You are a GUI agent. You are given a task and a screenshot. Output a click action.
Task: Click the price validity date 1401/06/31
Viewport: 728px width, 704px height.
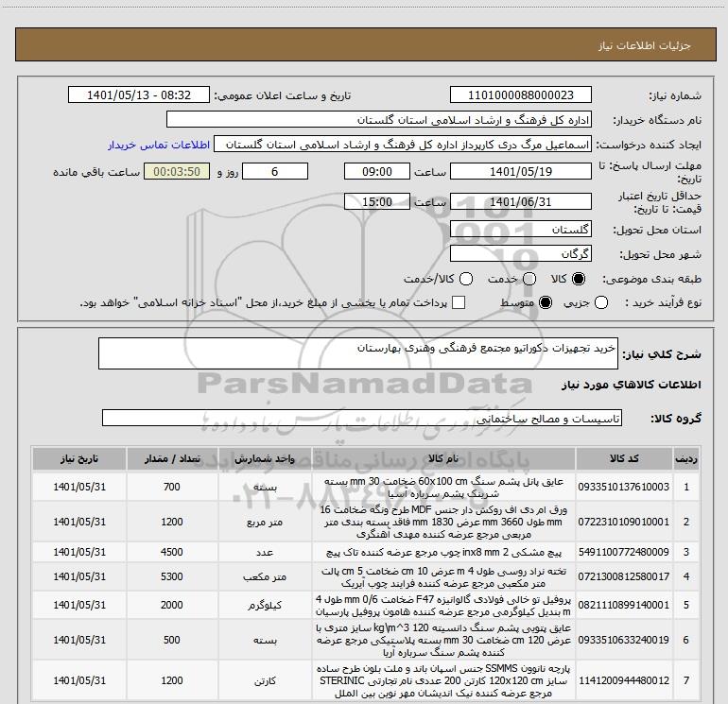[x=520, y=202]
